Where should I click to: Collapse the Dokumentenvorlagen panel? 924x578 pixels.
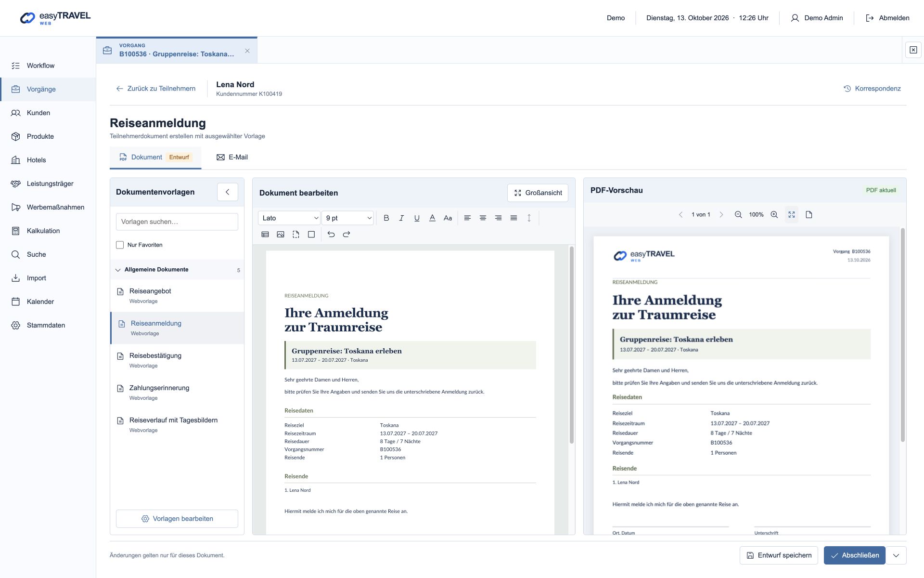point(228,192)
